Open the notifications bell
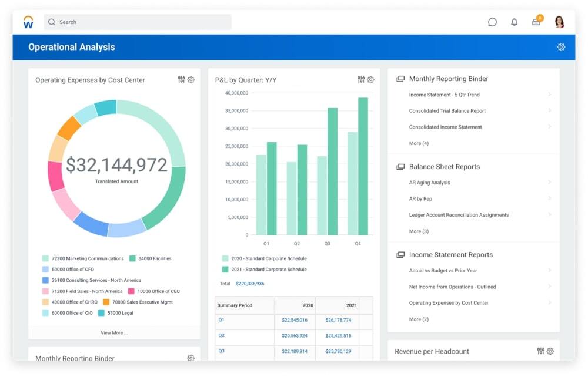The image size is (588, 377). 514,22
